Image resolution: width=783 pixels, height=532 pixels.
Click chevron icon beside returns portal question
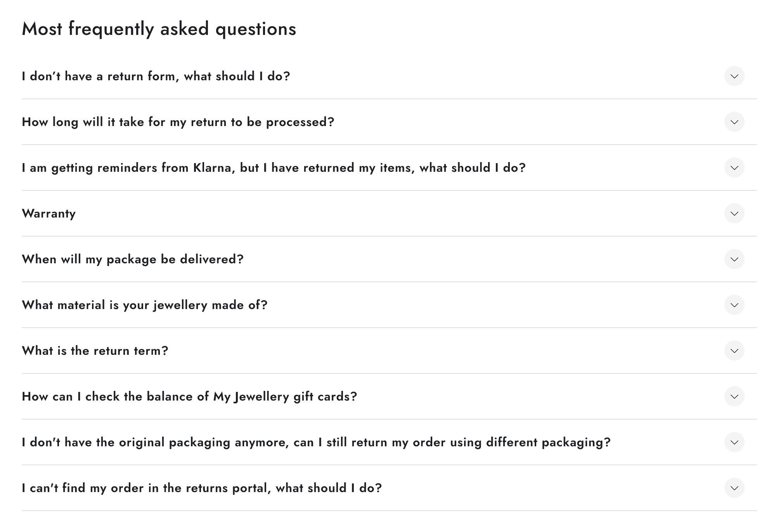tap(734, 488)
